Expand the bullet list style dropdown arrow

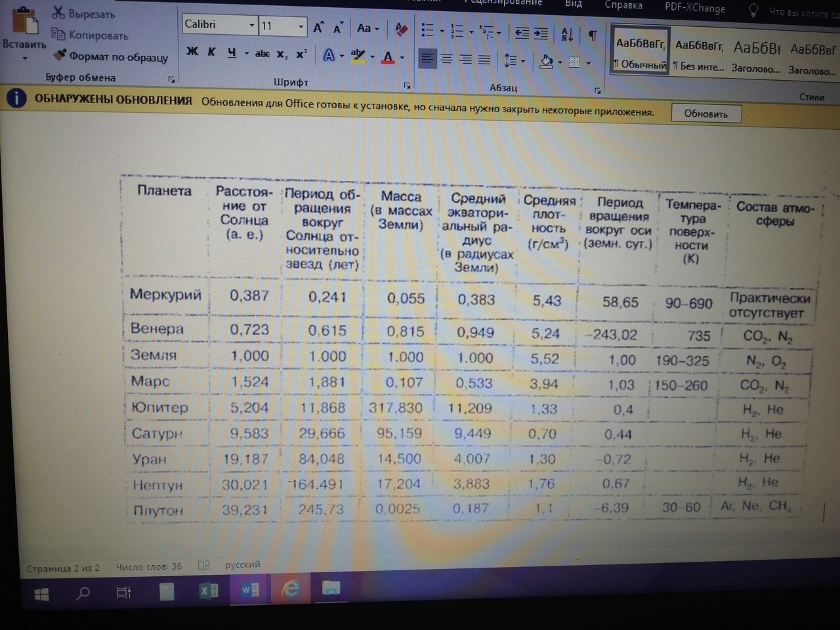[x=442, y=31]
